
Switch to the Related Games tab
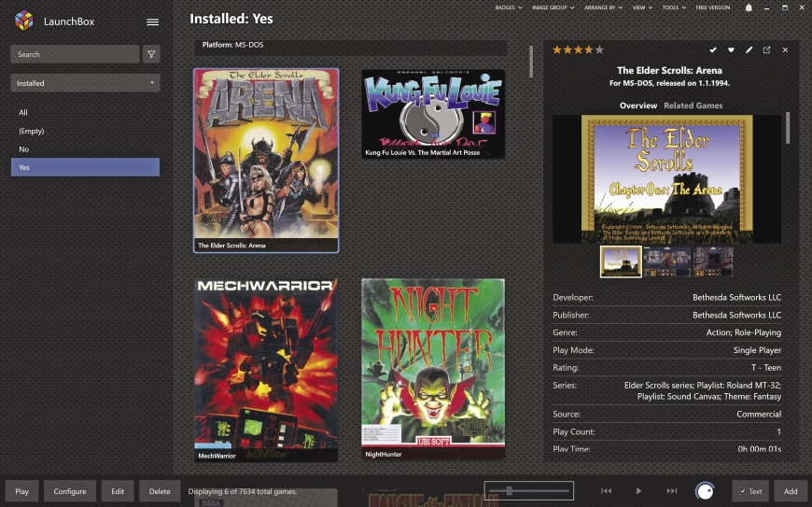(x=693, y=106)
